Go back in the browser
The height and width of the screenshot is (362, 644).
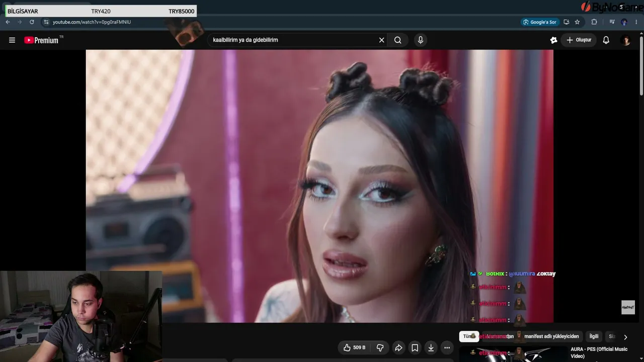click(8, 22)
